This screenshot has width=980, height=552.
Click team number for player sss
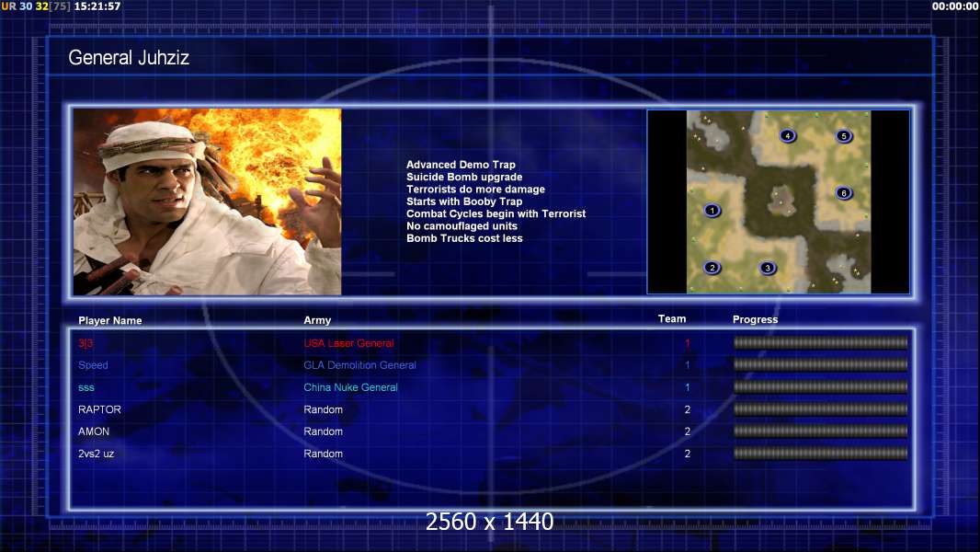[688, 387]
